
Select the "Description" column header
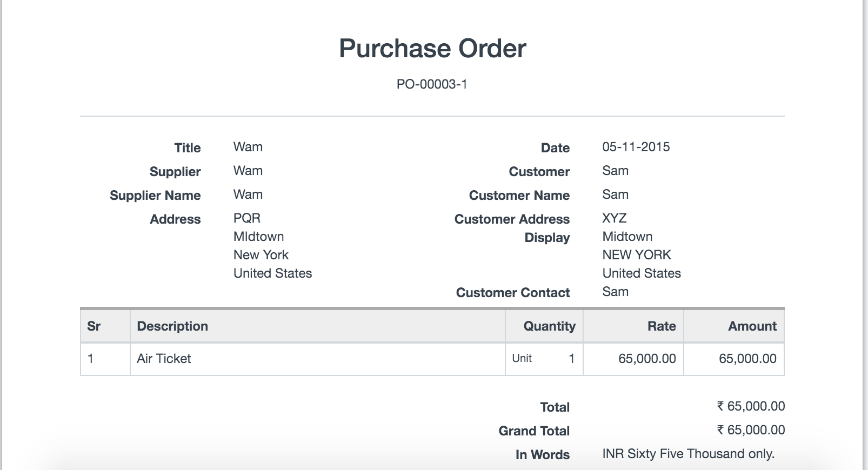172,326
